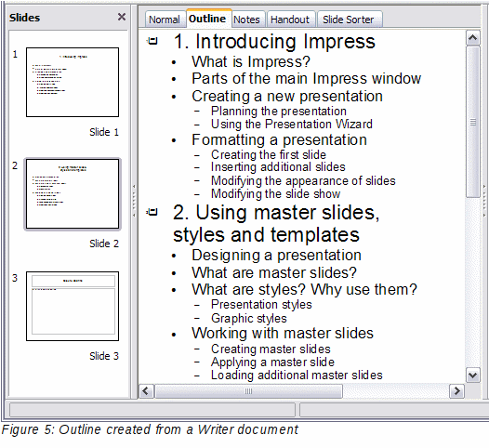Image resolution: width=489 pixels, height=448 pixels.
Task: Select the Slide 2 thumbnail
Action: (73, 193)
